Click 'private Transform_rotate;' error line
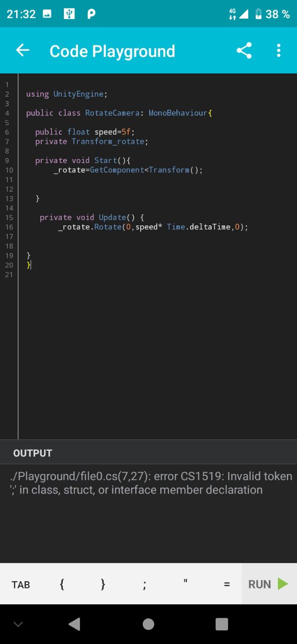Screen dimensions: 297x644 92,141
